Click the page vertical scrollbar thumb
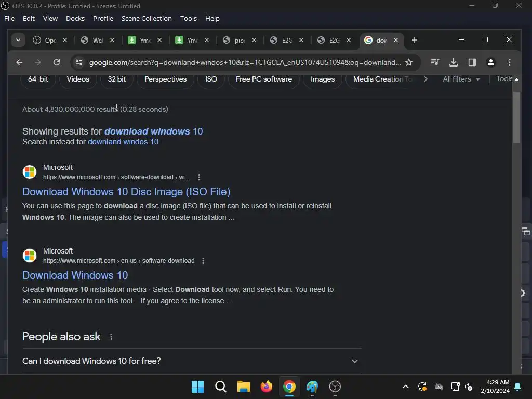This screenshot has height=399, width=532. pos(516,118)
